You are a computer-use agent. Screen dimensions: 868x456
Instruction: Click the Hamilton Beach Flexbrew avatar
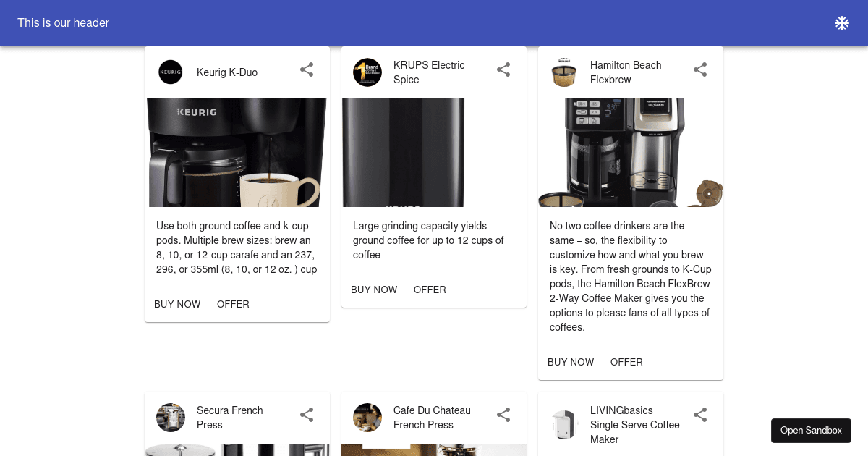564,72
